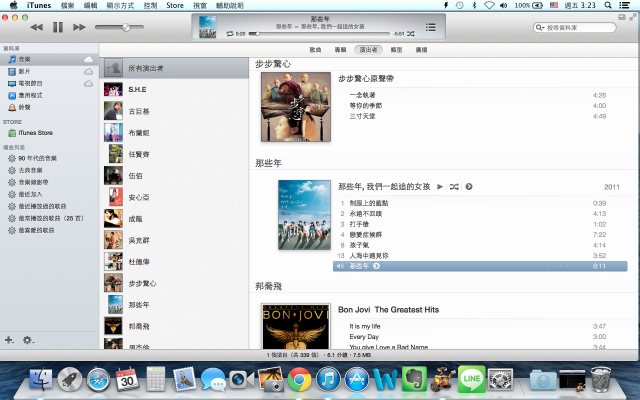Open the Up Next list icon
The image size is (640, 400).
[430, 27]
